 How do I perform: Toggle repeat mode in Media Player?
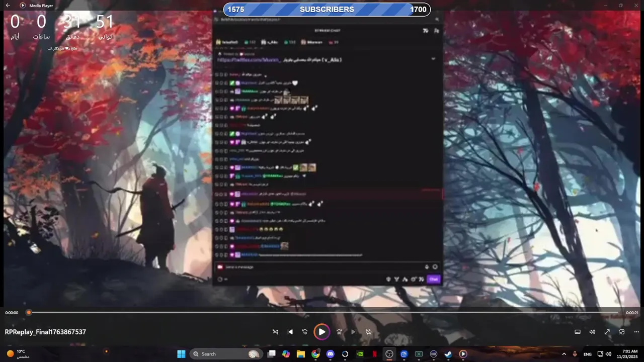[368, 332]
